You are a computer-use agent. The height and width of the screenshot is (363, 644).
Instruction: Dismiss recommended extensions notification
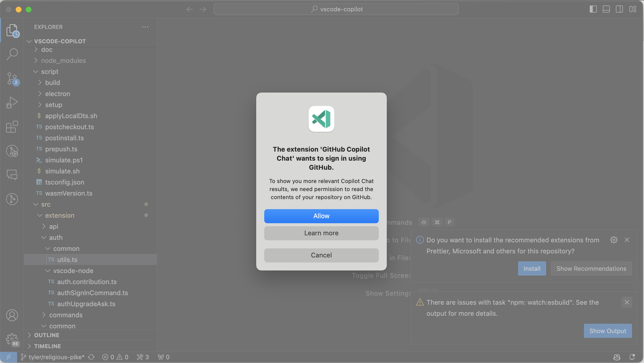click(x=627, y=240)
